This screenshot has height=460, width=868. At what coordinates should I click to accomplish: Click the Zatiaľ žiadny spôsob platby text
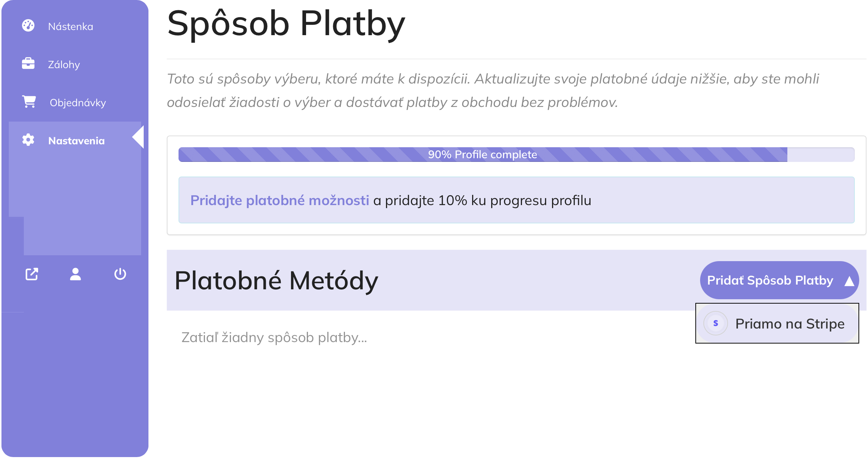tap(274, 338)
